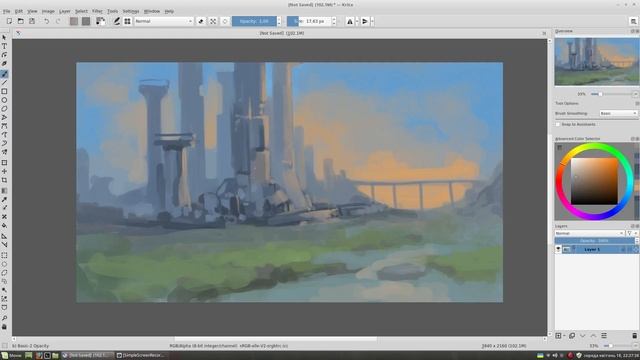Open the Edit menu
The image size is (640, 360).
tap(19, 11)
